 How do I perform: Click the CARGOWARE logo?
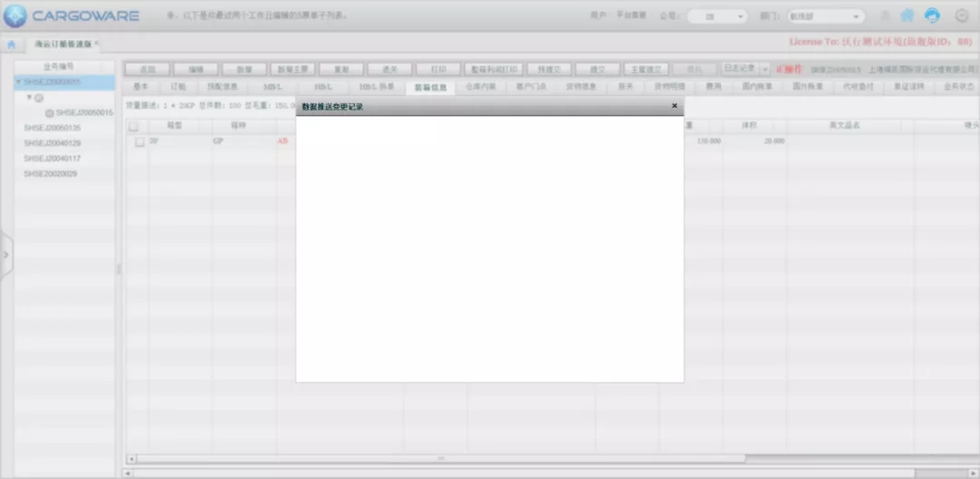click(x=72, y=16)
